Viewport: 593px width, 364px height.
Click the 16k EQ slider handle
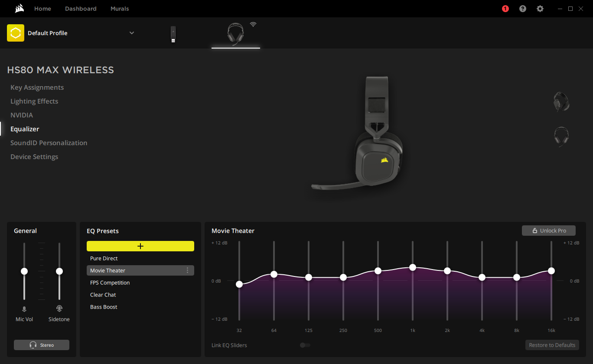tap(551, 271)
